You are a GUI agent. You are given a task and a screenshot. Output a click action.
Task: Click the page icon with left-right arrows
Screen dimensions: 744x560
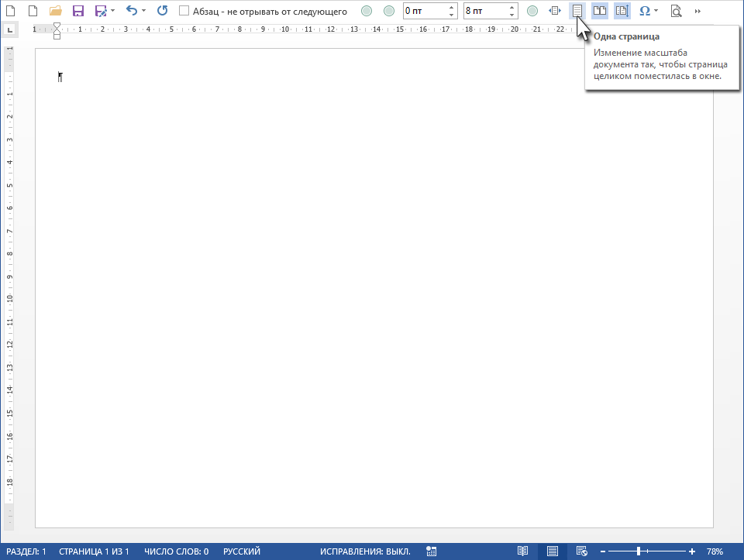tap(555, 10)
